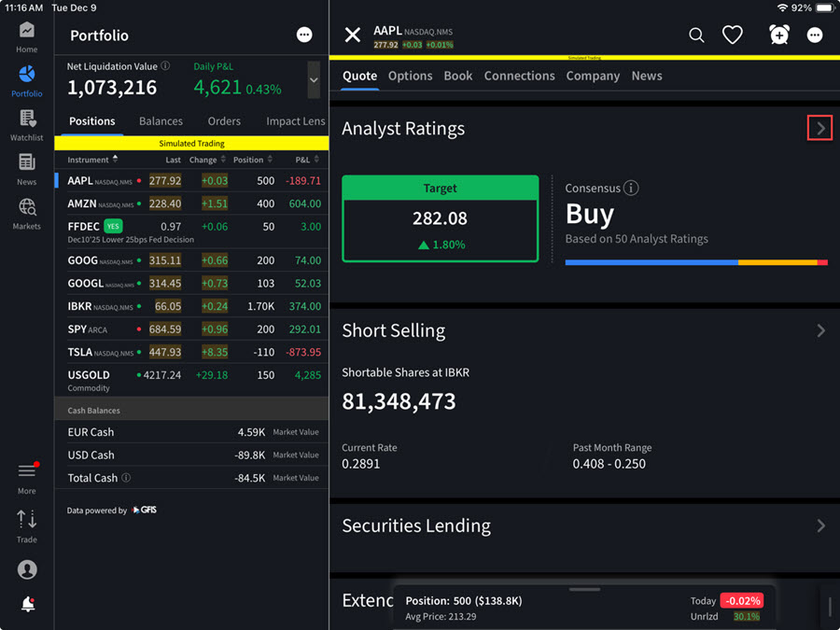Sort by Change column header
The width and height of the screenshot is (840, 630).
pyautogui.click(x=207, y=160)
